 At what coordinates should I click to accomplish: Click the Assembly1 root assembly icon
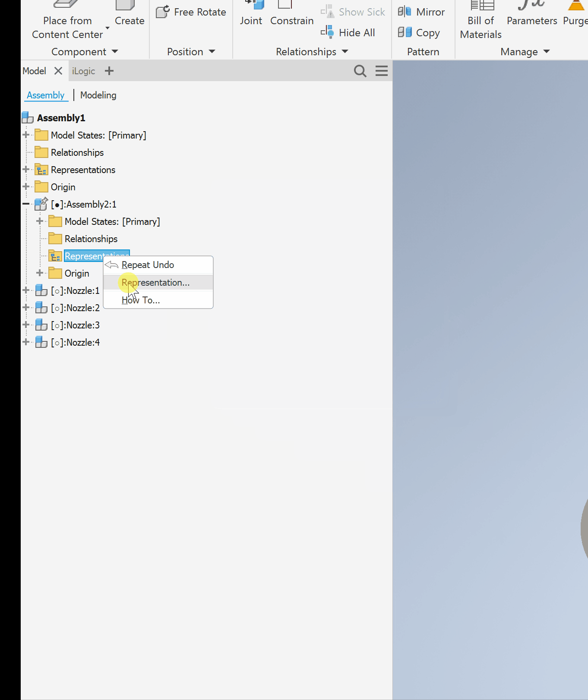(28, 117)
